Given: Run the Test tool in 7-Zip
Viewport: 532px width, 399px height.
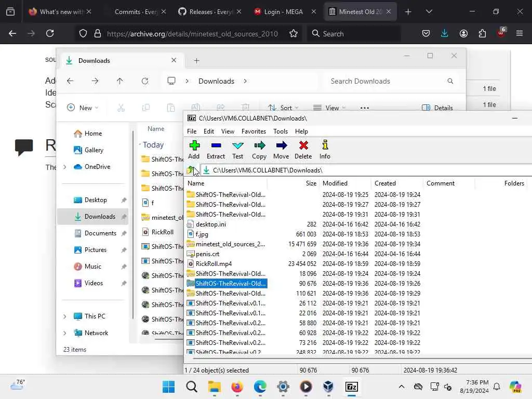Looking at the screenshot, I should pyautogui.click(x=237, y=150).
